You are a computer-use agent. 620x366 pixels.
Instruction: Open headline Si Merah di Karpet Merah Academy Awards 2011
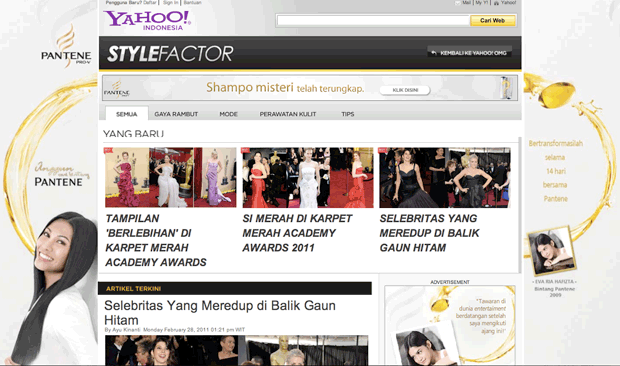point(297,233)
